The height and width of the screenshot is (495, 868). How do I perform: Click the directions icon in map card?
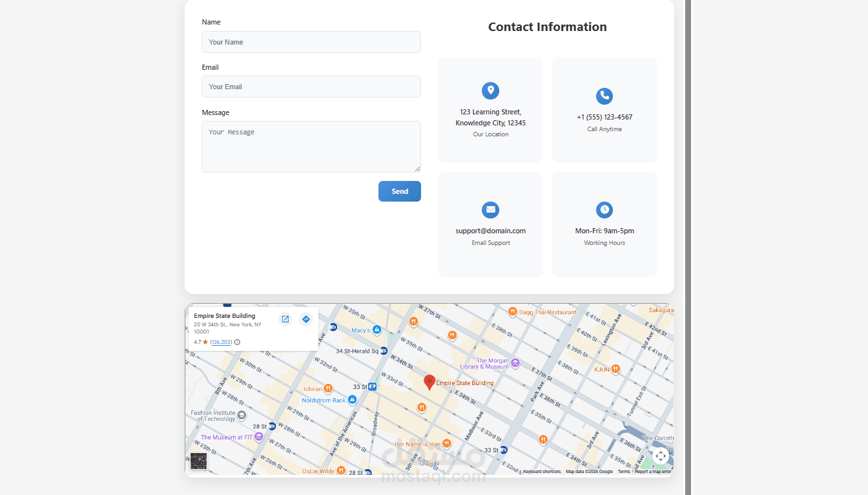coord(306,319)
